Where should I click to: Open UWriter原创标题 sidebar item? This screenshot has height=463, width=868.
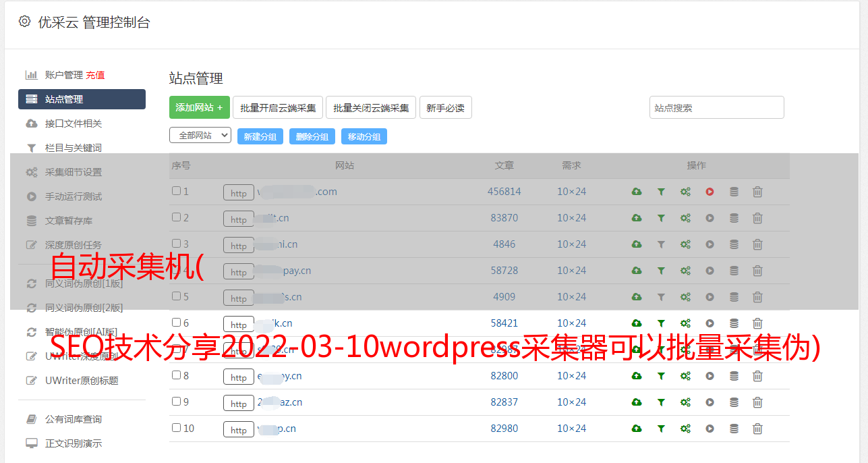(x=82, y=381)
